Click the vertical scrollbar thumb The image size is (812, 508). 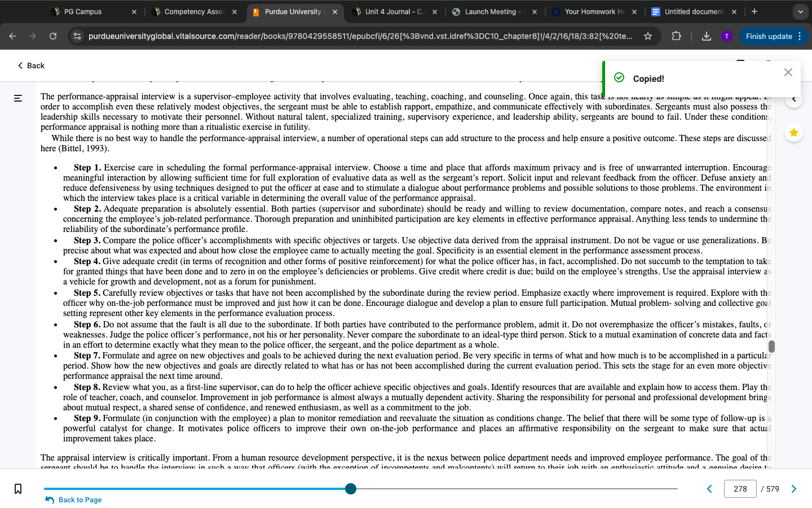[771, 347]
